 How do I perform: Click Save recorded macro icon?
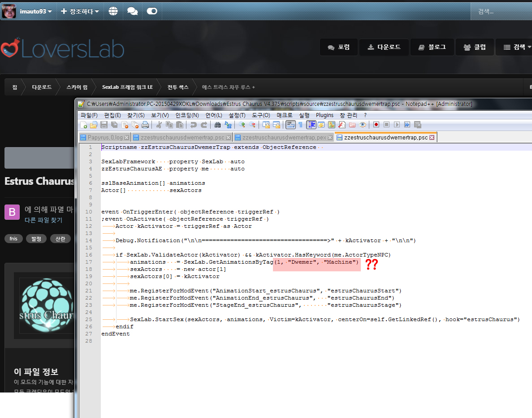[x=418, y=125]
